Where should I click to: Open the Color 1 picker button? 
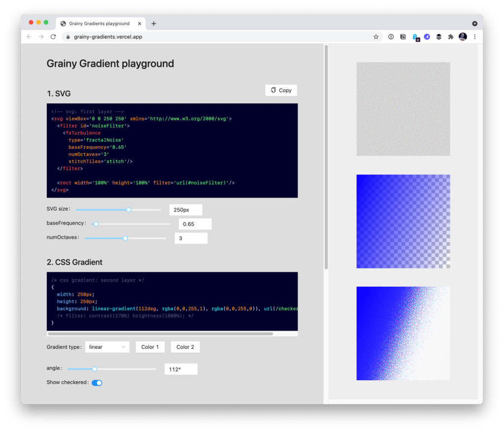coord(150,347)
